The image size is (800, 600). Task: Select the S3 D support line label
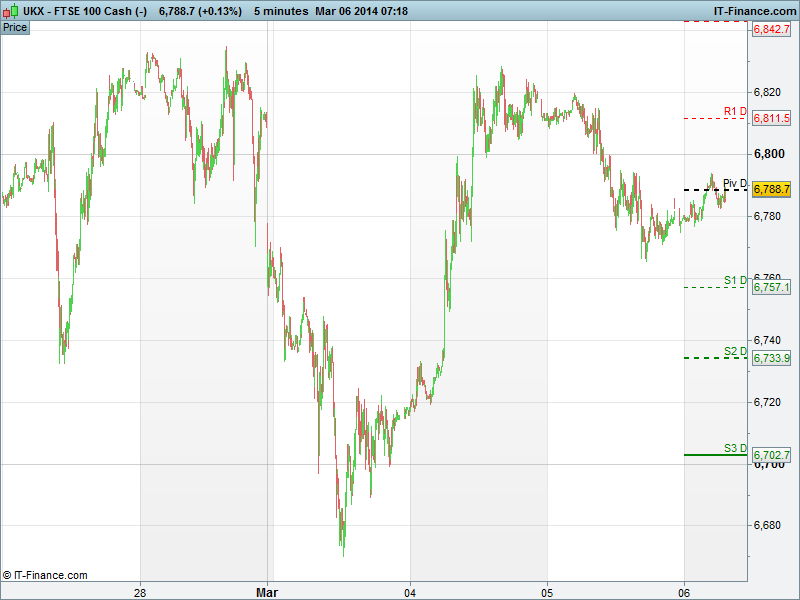(735, 448)
